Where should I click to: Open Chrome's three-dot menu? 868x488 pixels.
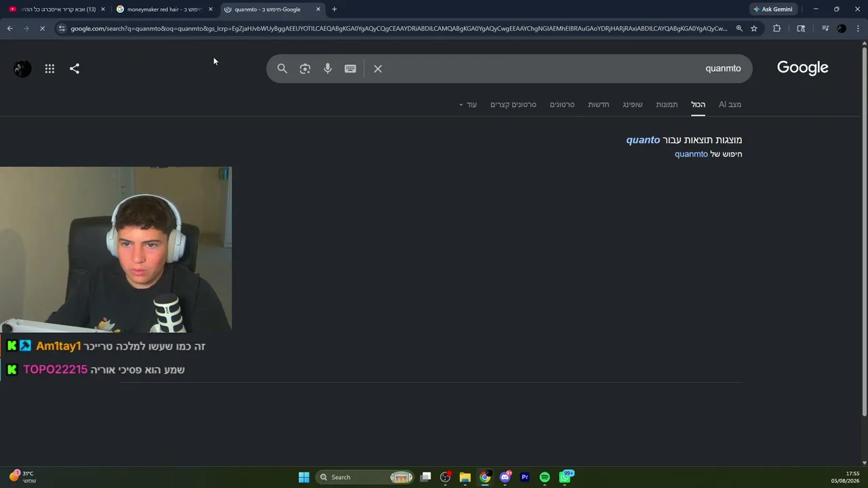[859, 28]
